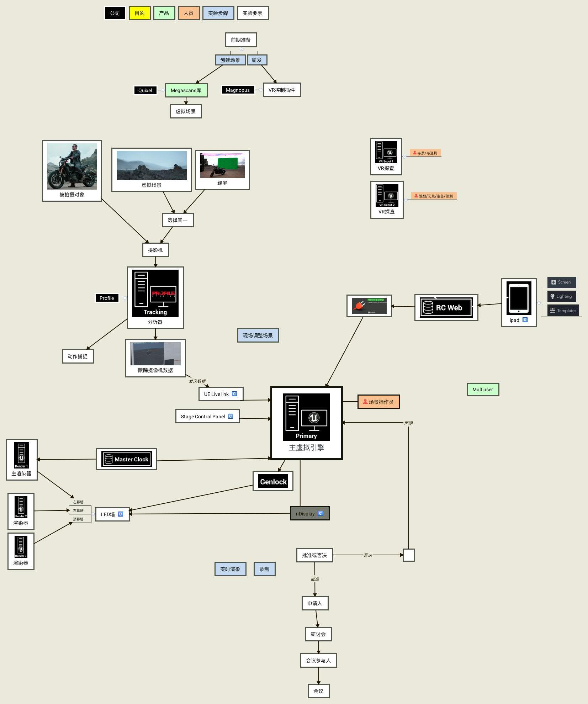Select the Genlock node
Screen dimensions: 588x704
(273, 481)
